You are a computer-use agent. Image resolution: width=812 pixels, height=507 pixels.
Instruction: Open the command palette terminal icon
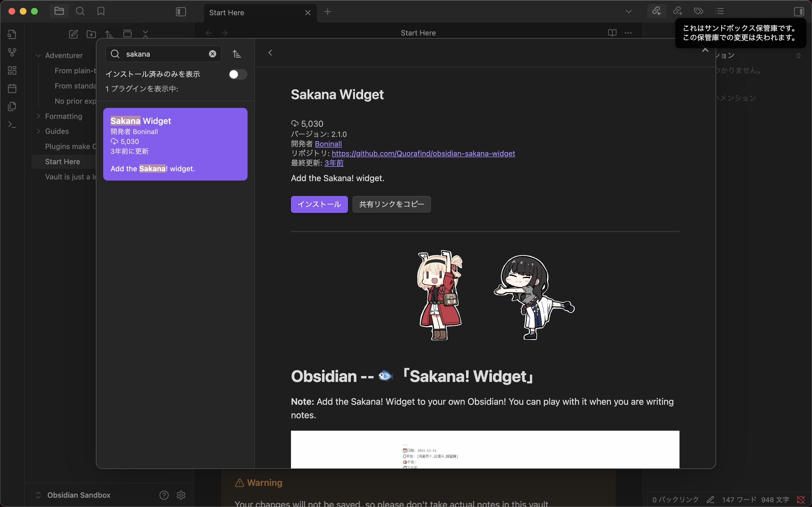[x=12, y=125]
